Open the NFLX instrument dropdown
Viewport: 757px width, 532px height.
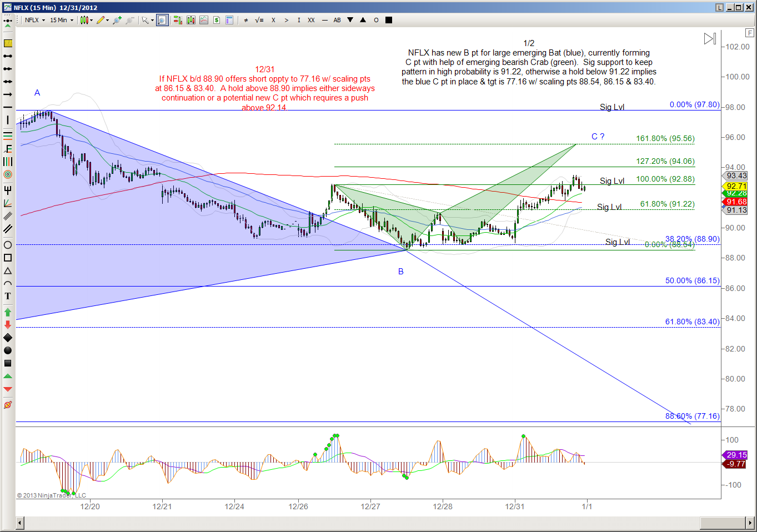coord(35,20)
